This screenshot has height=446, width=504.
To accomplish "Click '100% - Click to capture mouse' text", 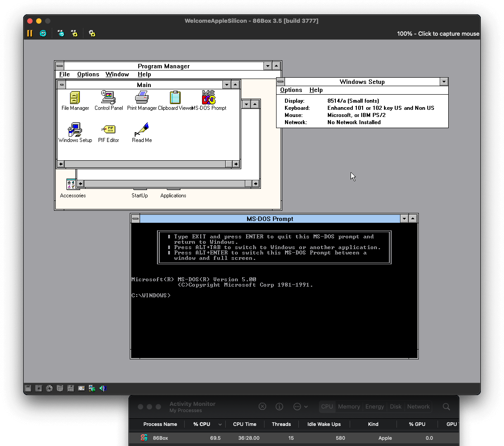I will click(x=438, y=34).
